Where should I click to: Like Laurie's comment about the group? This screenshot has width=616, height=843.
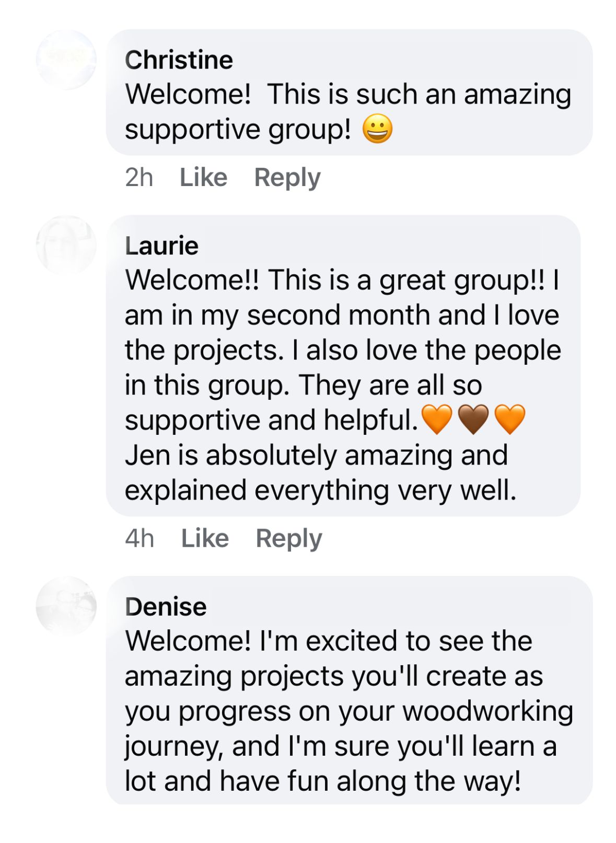[205, 538]
